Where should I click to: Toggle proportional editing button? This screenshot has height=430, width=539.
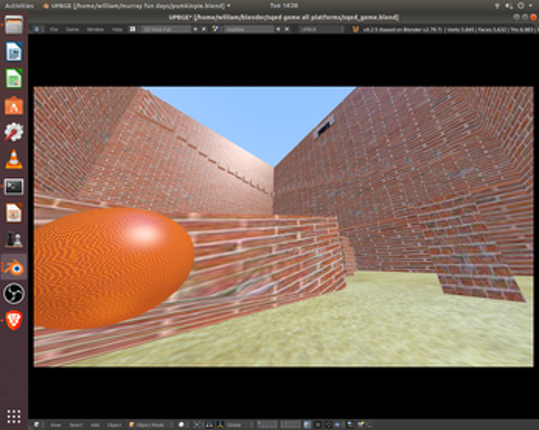(x=318, y=425)
